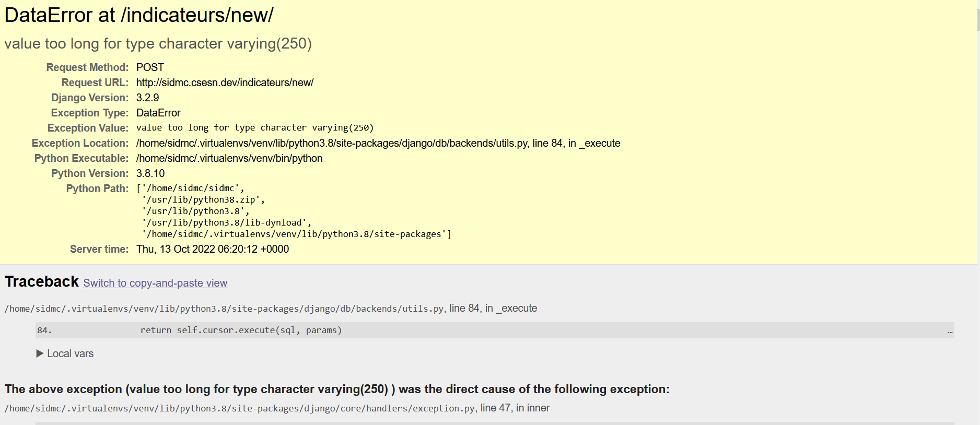Screen dimensions: 980x425
Task: Expand the Local vars disclosure triangle
Action: click(40, 353)
